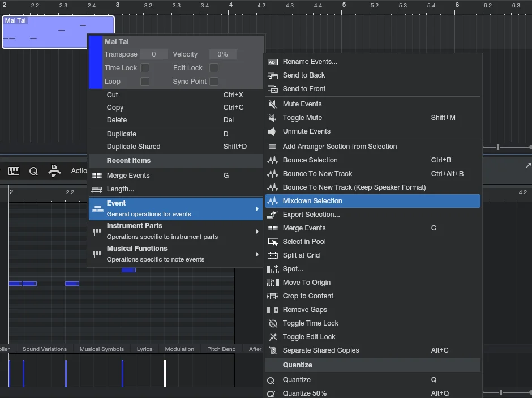Expand the Musical Functions submenu
The width and height of the screenshot is (532, 398).
click(176, 254)
